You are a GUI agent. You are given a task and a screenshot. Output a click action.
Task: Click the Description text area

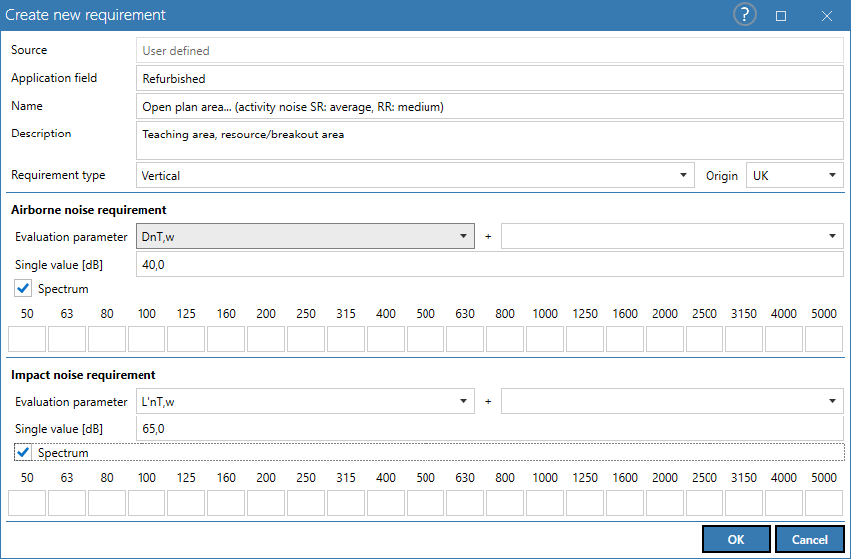pos(490,141)
